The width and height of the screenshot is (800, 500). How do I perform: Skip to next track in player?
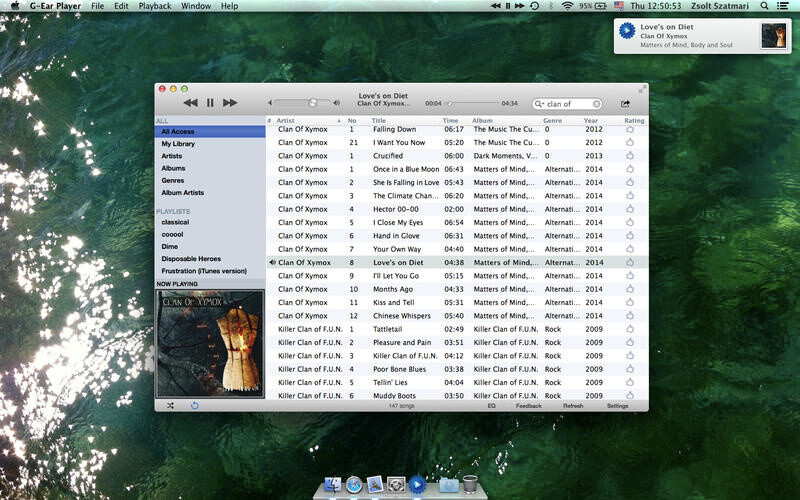click(230, 103)
